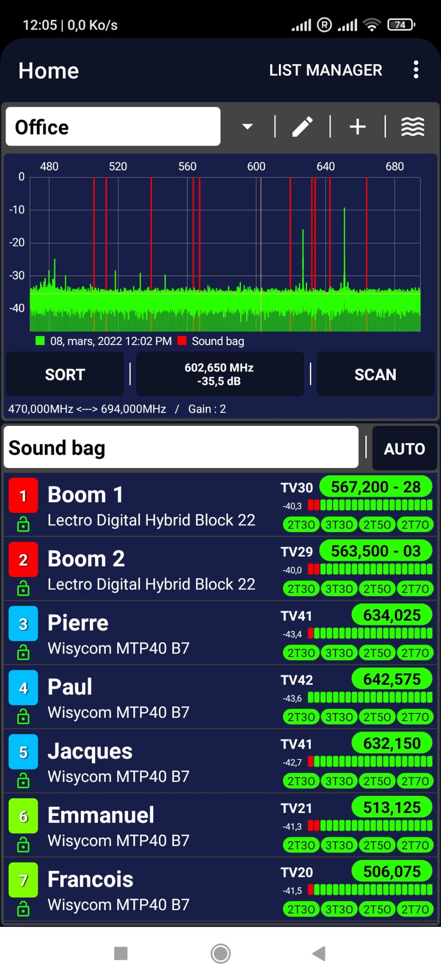Open the Sound bag list selector
Viewport: 441px width, 980px height.
(181, 448)
